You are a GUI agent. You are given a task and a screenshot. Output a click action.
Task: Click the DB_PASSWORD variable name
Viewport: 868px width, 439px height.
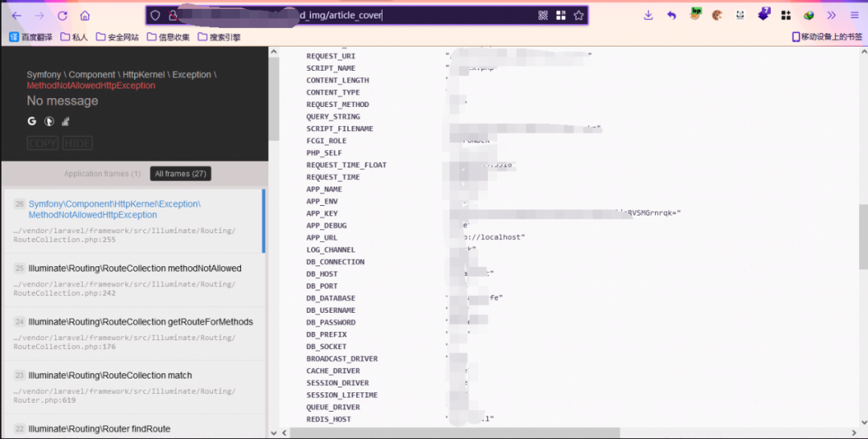[330, 322]
